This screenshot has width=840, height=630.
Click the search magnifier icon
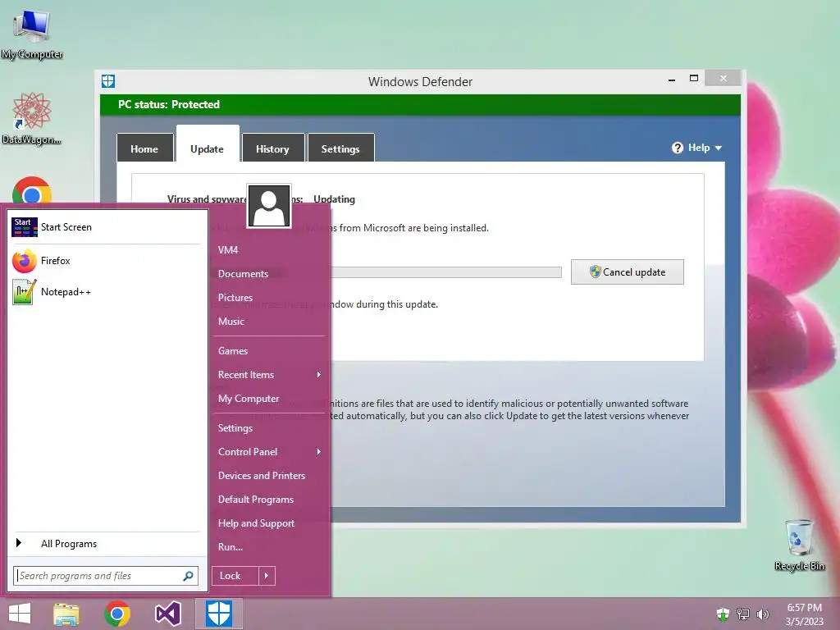click(188, 576)
